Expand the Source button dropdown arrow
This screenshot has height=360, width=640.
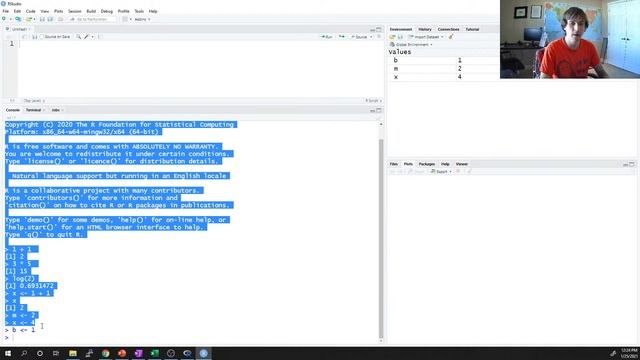pos(371,37)
